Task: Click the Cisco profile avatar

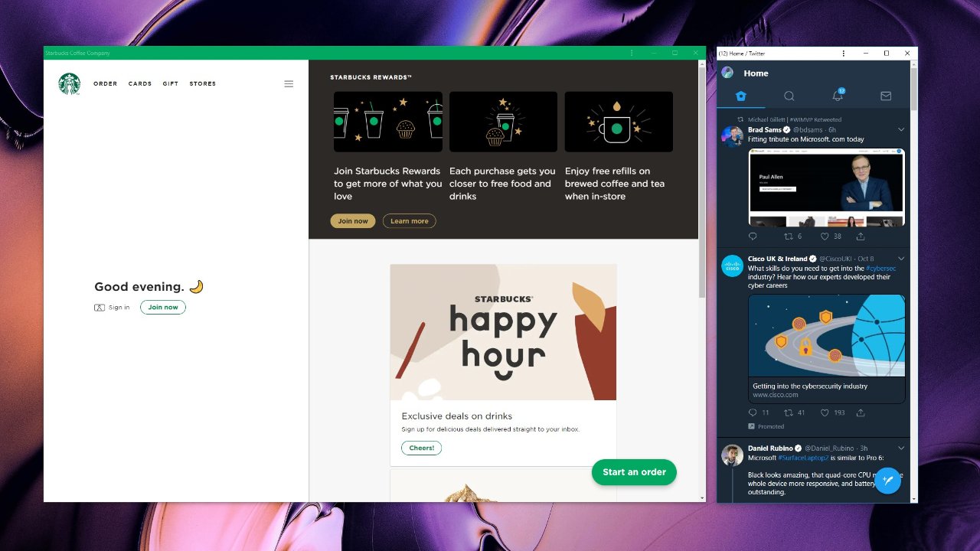Action: [733, 266]
